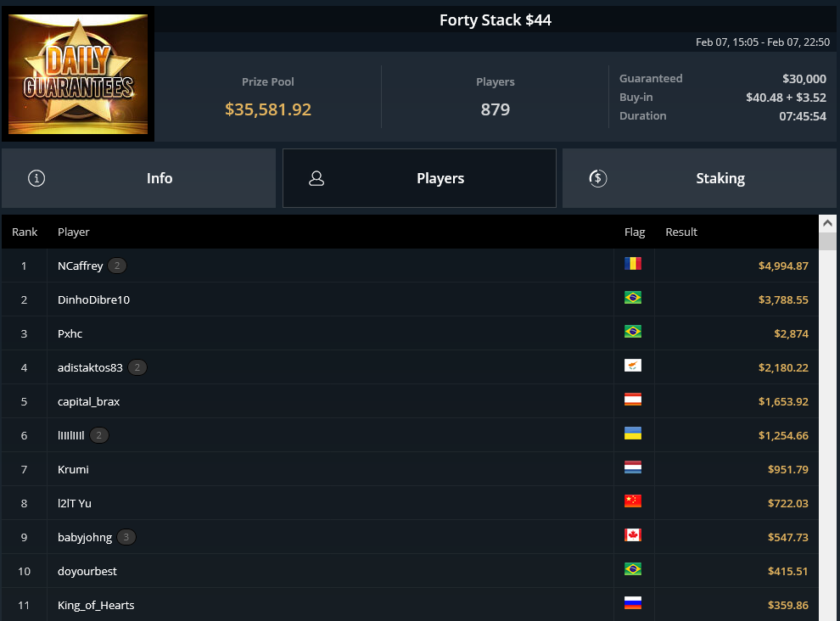
Task: Click the $359.86 result
Action: (788, 605)
